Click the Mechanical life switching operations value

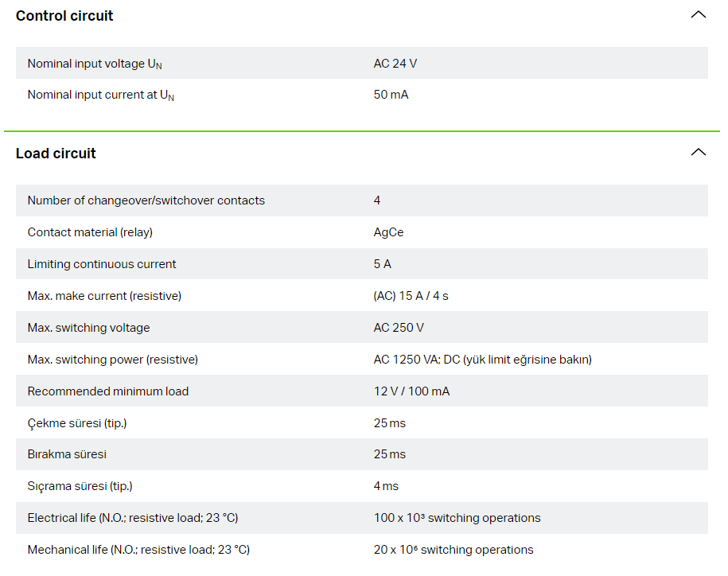tap(454, 550)
